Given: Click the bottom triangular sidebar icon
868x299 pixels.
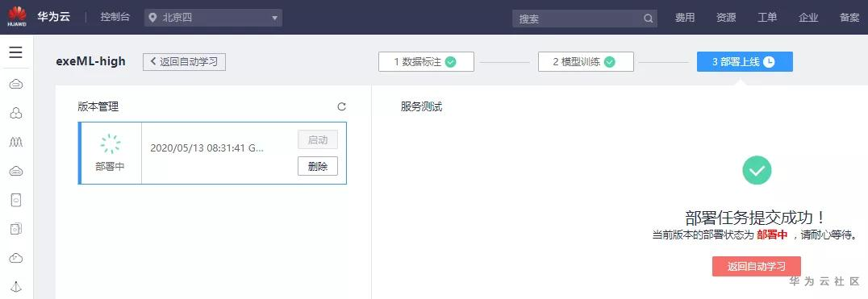Looking at the screenshot, I should tap(16, 286).
